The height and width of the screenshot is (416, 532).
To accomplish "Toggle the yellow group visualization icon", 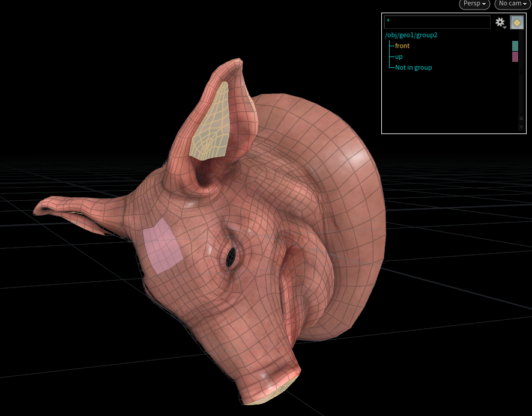I will click(x=516, y=22).
